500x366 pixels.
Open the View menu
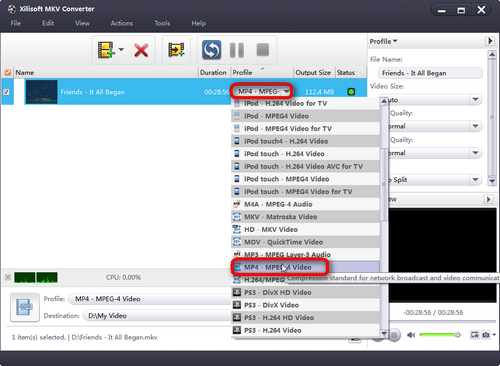point(82,23)
